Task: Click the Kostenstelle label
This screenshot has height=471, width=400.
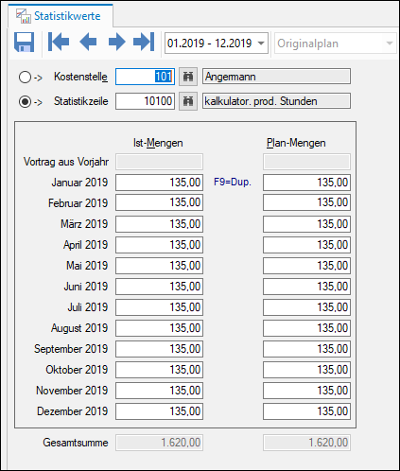Action: point(81,77)
